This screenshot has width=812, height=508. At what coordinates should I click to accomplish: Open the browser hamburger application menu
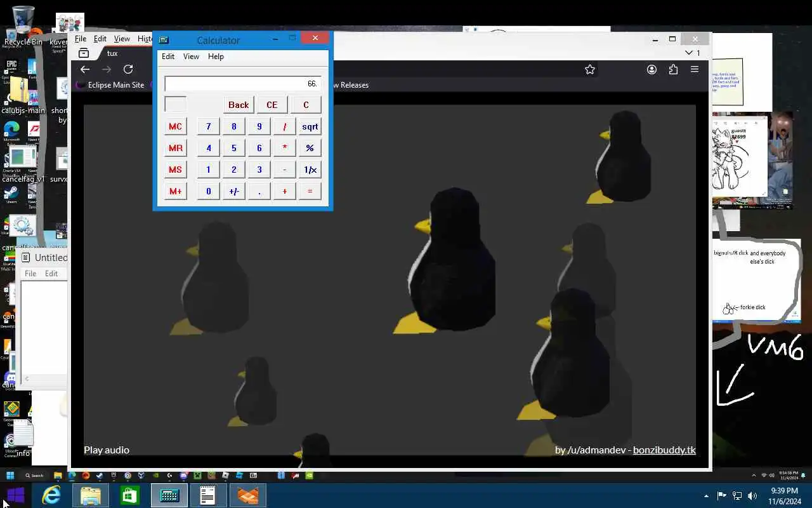[x=695, y=69]
